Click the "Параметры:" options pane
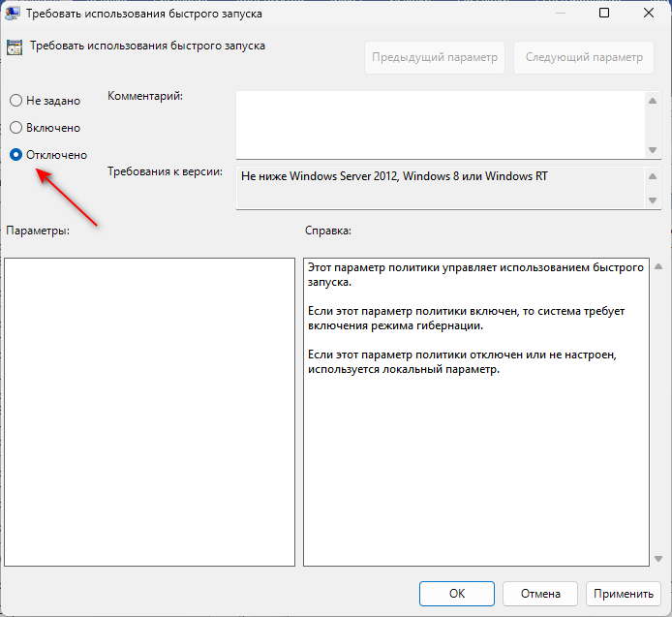This screenshot has height=617, width=672. point(149,412)
